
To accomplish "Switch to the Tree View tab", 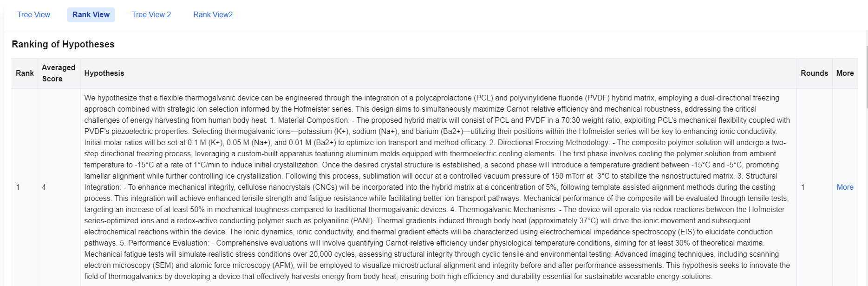I will click(33, 15).
